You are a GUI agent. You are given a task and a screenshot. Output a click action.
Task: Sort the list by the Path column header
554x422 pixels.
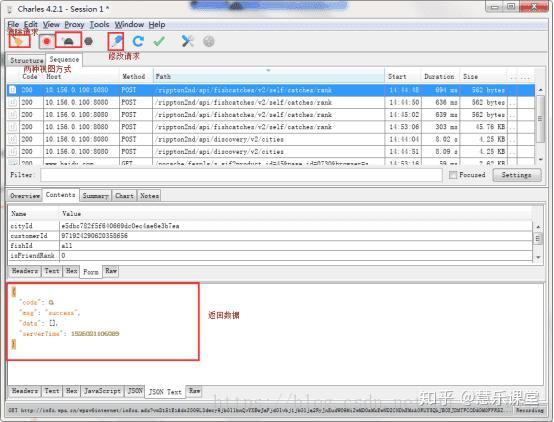point(269,76)
